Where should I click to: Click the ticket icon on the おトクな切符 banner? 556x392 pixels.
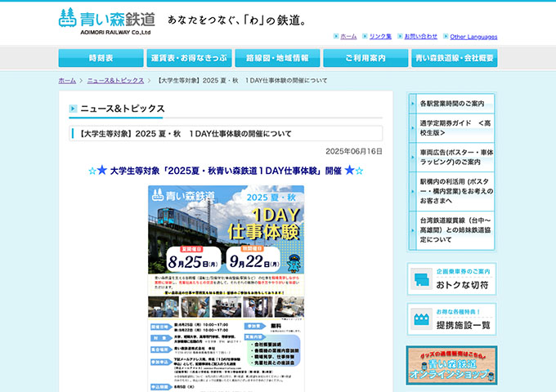coord(422,279)
